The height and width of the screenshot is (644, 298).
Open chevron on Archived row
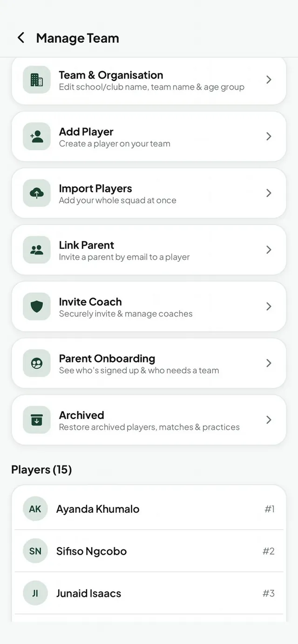[269, 420]
